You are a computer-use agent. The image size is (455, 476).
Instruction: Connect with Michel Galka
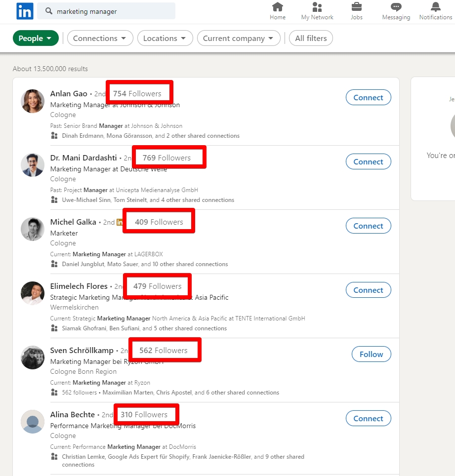click(x=368, y=226)
